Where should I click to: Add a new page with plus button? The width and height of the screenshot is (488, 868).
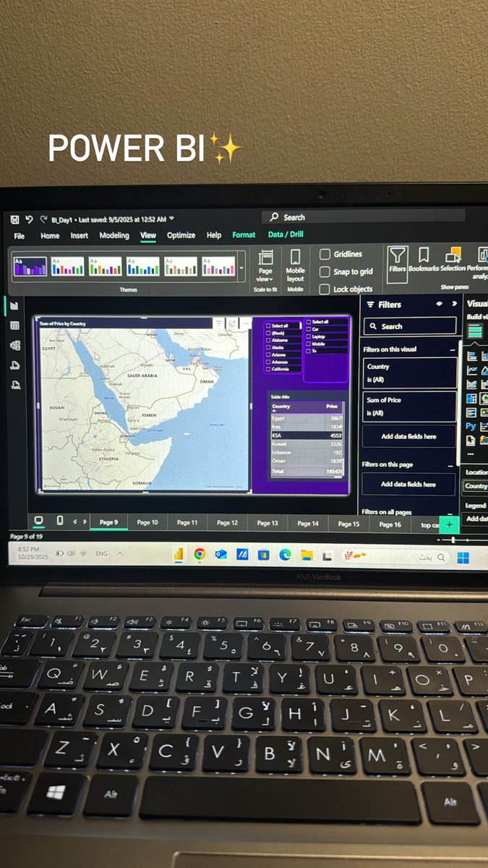(x=449, y=524)
